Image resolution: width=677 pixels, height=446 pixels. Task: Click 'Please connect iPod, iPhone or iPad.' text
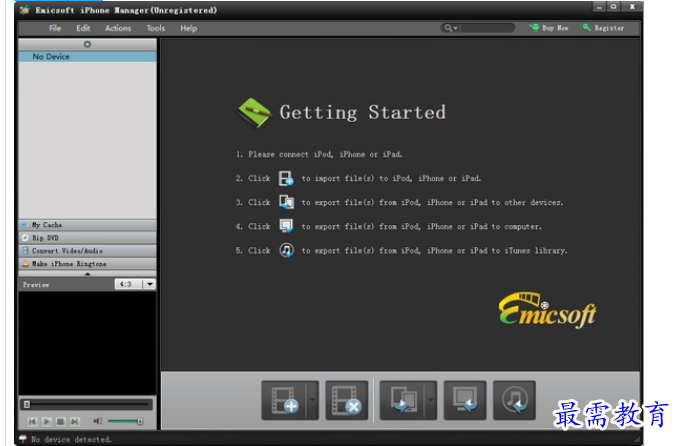[x=325, y=154]
